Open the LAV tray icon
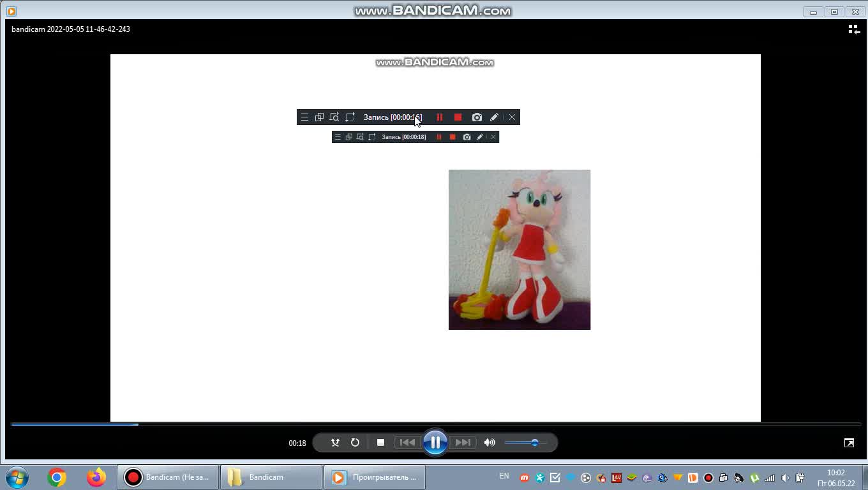The image size is (868, 490). click(617, 478)
